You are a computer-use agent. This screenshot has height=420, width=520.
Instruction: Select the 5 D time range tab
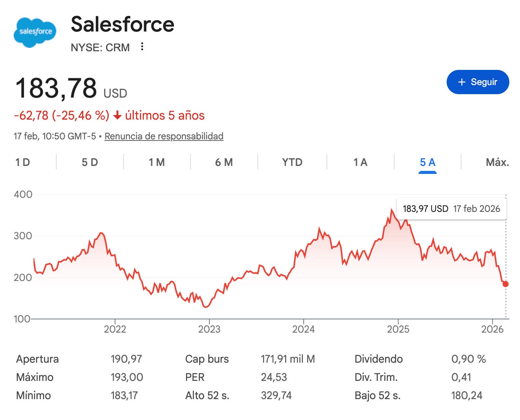click(x=90, y=163)
